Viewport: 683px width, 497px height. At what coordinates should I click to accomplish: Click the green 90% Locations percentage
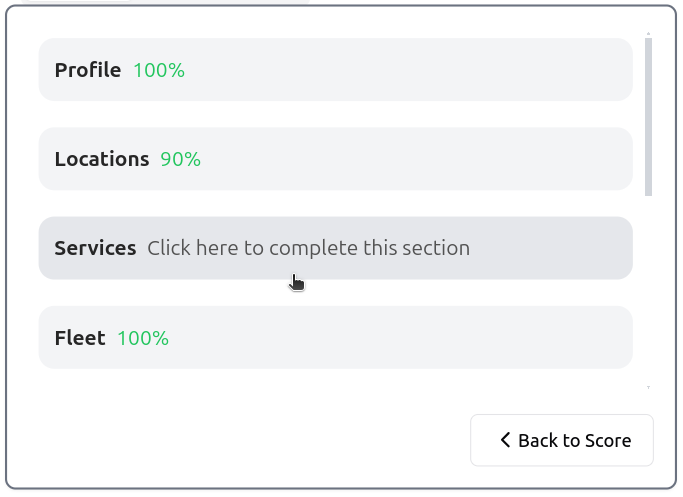180,159
